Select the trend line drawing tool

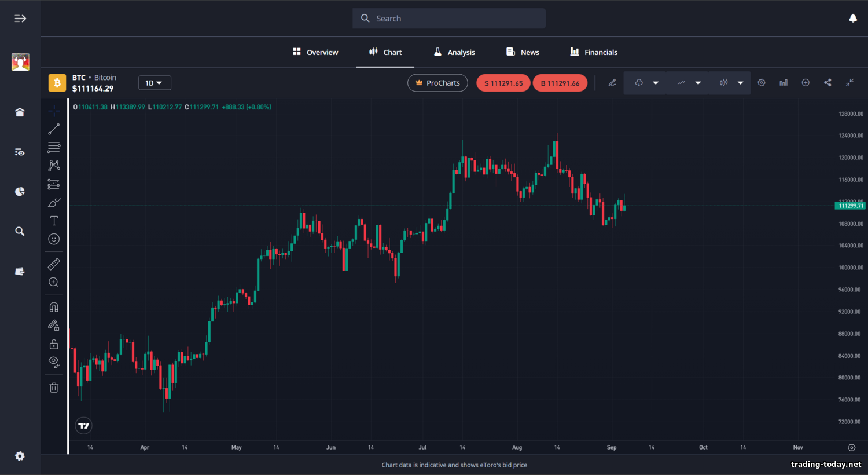coord(54,129)
